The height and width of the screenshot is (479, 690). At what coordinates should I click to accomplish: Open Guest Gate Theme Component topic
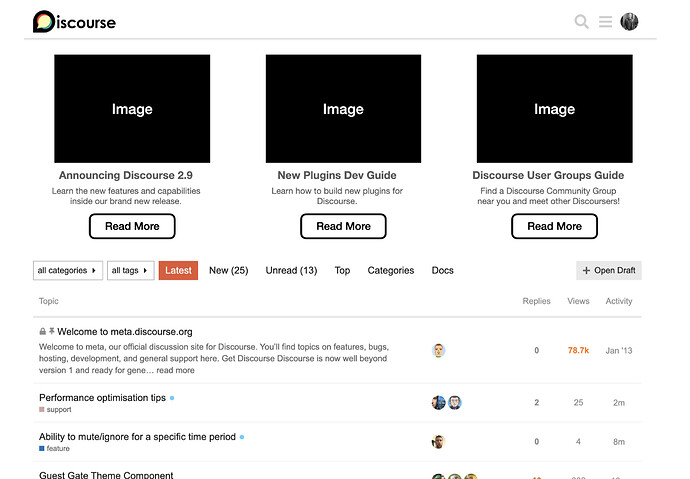pyautogui.click(x=106, y=475)
